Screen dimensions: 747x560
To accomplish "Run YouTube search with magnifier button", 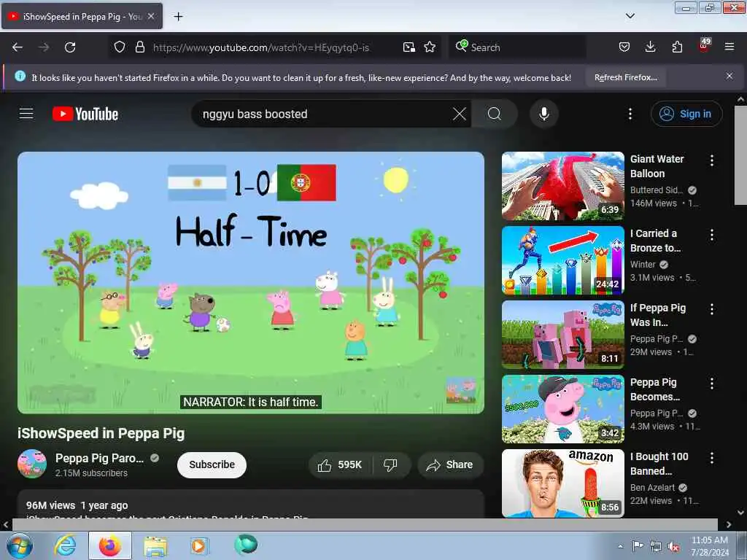I will [495, 114].
